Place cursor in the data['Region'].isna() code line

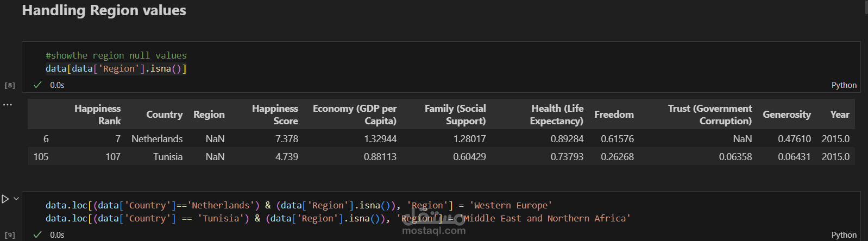click(116, 69)
